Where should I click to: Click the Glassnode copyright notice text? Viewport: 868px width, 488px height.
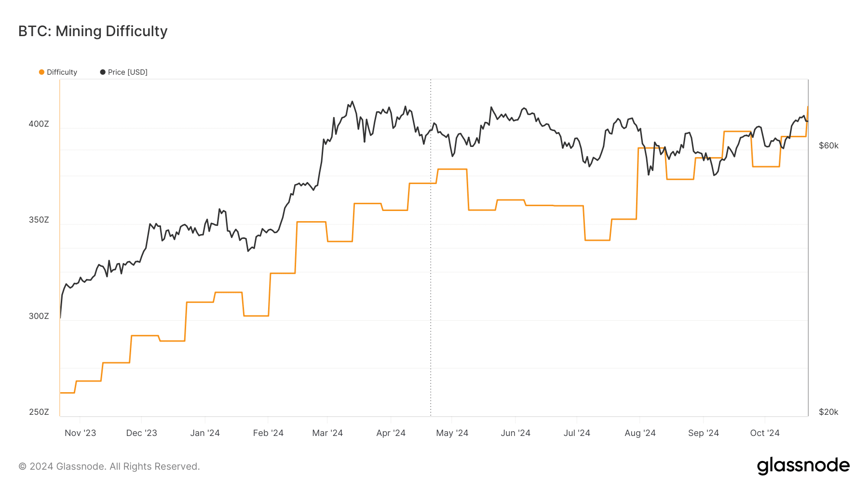[x=109, y=466]
